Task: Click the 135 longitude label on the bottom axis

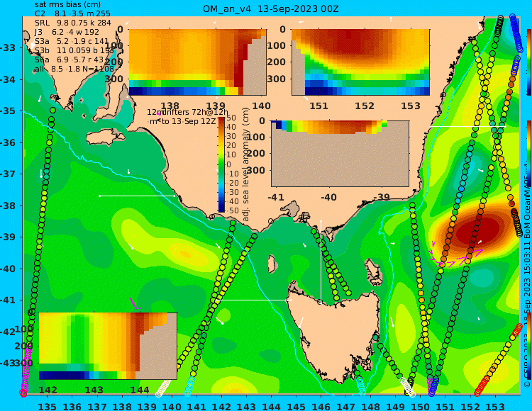Action: tap(47, 407)
